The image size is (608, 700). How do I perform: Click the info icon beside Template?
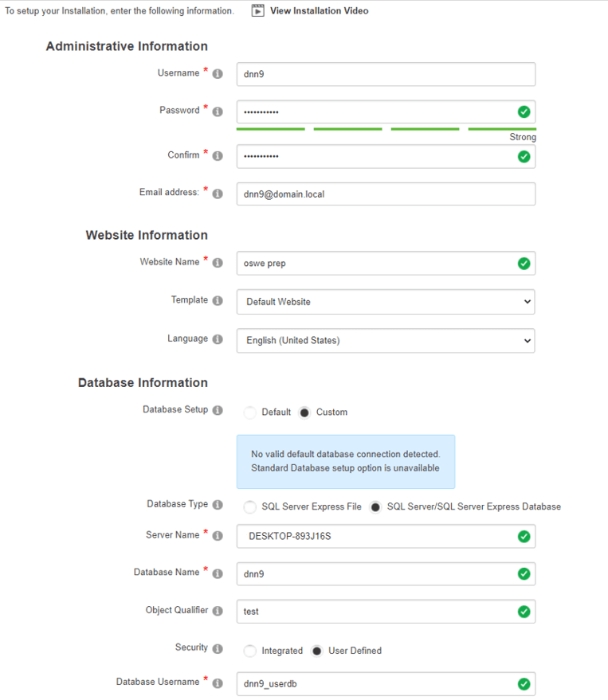(x=218, y=301)
